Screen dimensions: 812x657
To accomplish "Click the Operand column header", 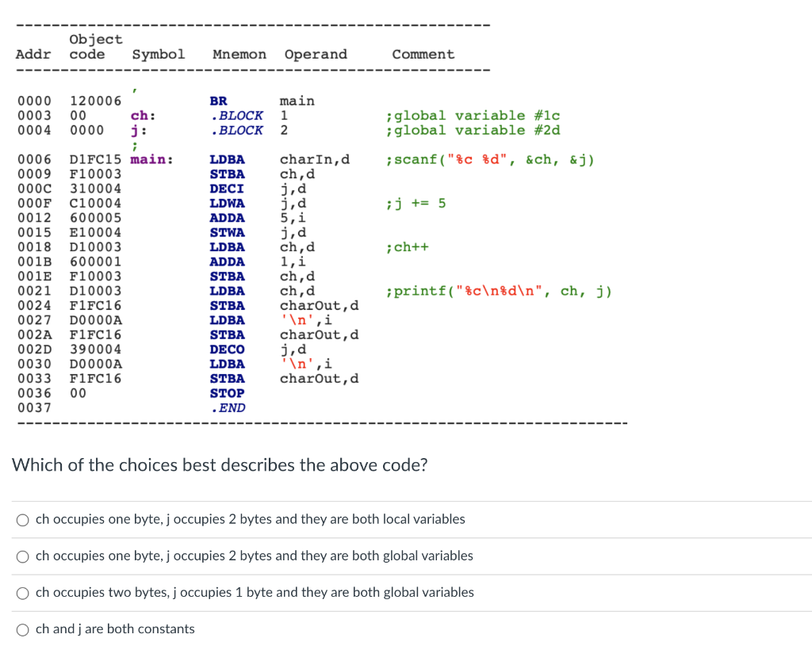I will tap(316, 54).
